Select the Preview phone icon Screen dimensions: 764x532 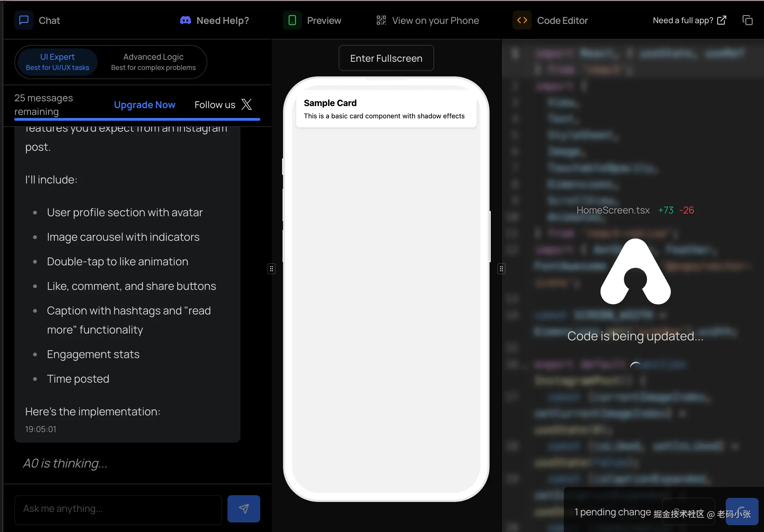tap(292, 20)
